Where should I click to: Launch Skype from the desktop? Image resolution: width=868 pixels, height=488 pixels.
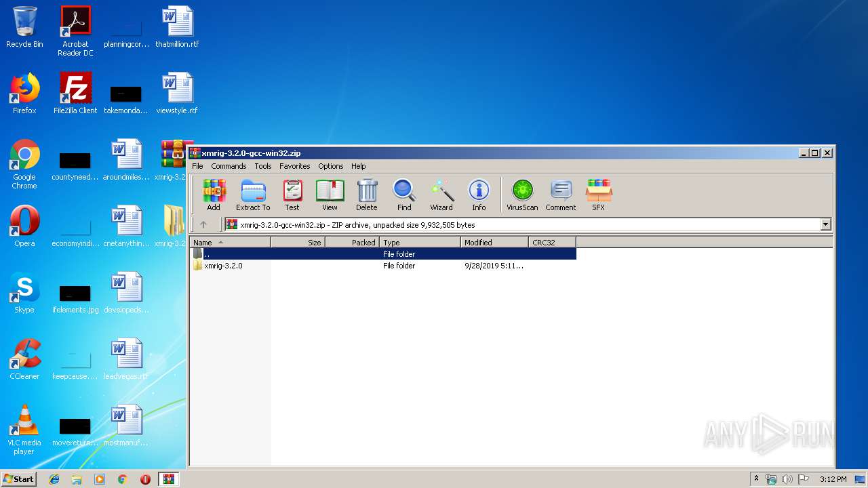[24, 293]
